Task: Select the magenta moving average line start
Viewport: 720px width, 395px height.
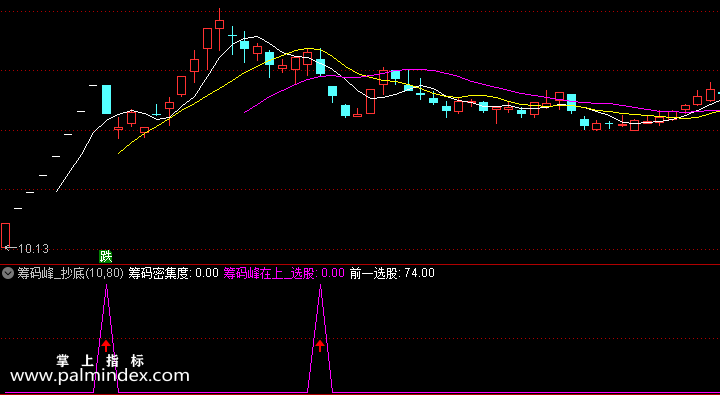Action: (x=245, y=112)
